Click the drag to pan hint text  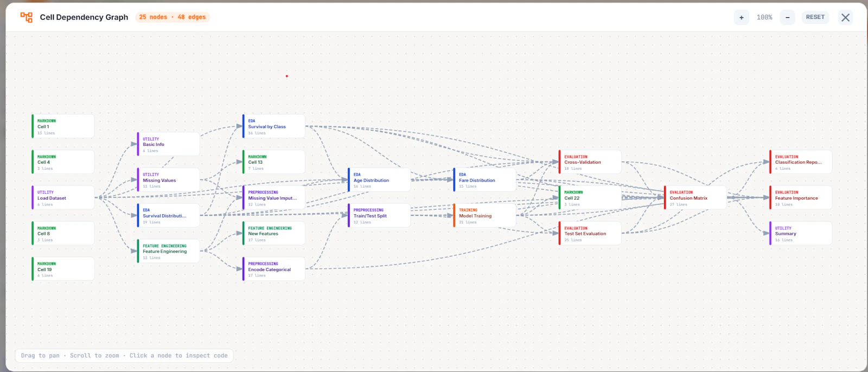pyautogui.click(x=124, y=356)
